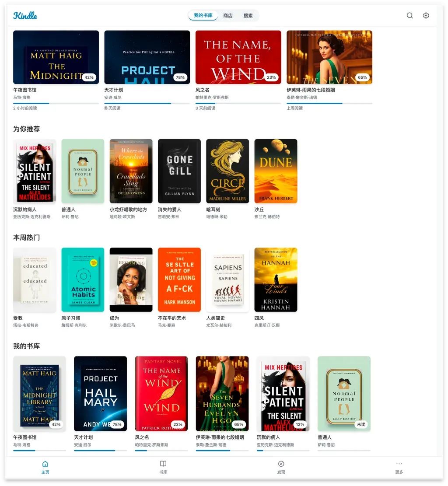Viewport: 448px width, 486px height.
Task: Open the Dune 沙丘 recommended book cover
Action: tap(276, 171)
